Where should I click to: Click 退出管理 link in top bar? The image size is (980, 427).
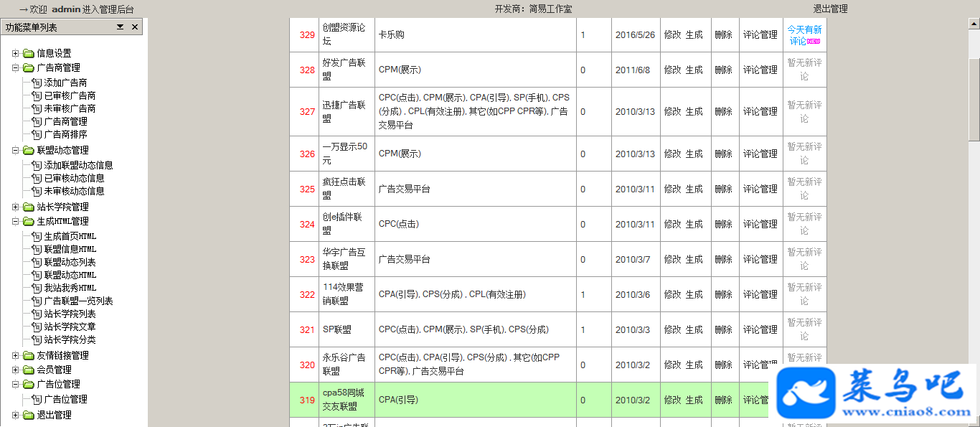pos(830,9)
